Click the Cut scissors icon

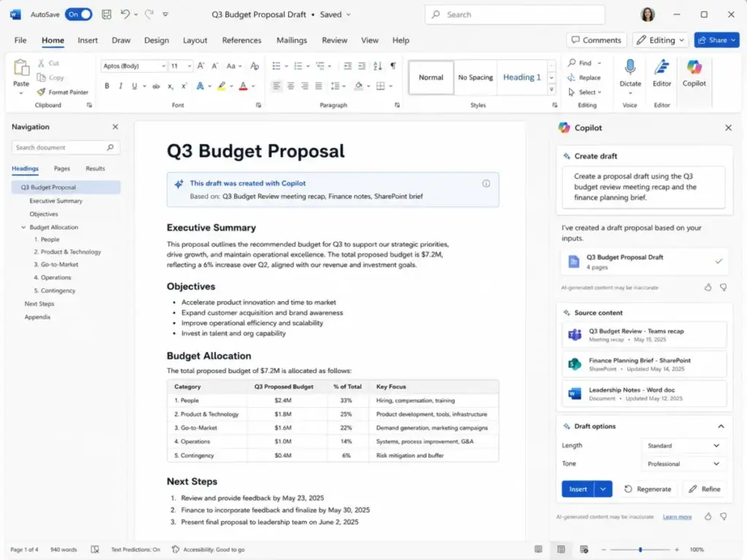[42, 63]
